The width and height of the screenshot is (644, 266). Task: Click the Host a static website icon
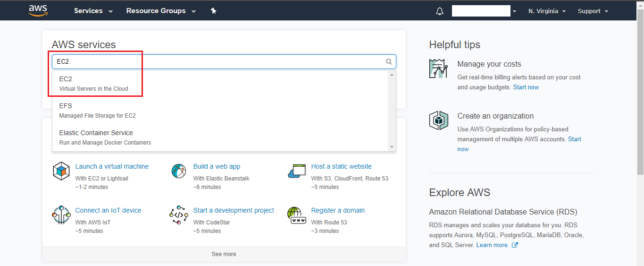tap(297, 171)
